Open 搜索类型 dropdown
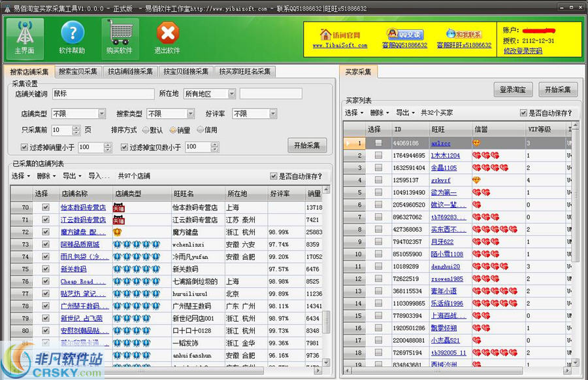 pos(191,114)
